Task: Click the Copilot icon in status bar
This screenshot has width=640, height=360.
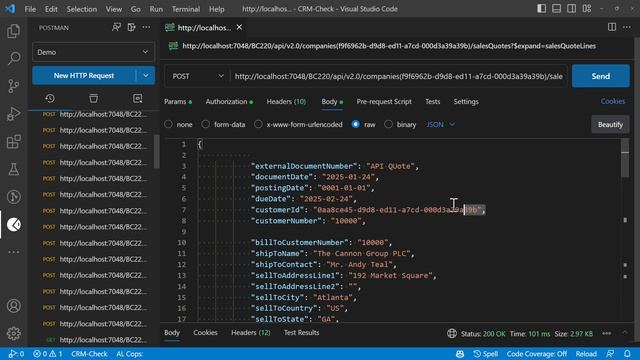Action: [460, 354]
